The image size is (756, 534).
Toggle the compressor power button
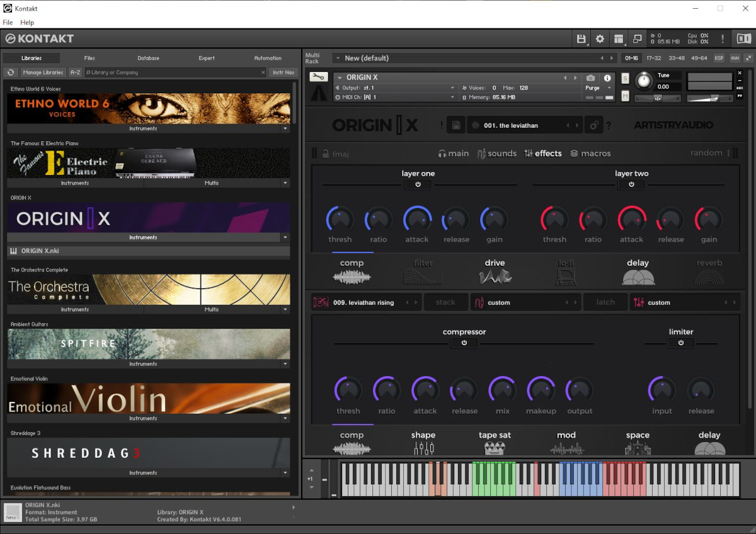click(x=464, y=343)
